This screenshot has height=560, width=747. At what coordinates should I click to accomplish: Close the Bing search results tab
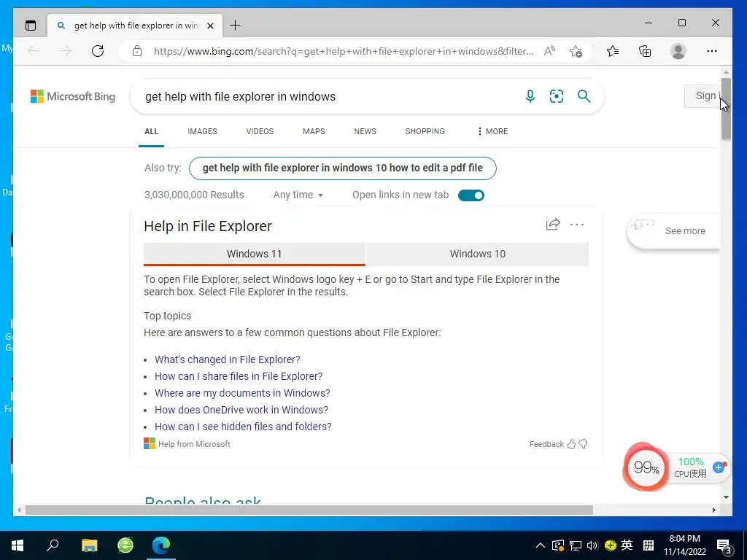[x=210, y=26]
